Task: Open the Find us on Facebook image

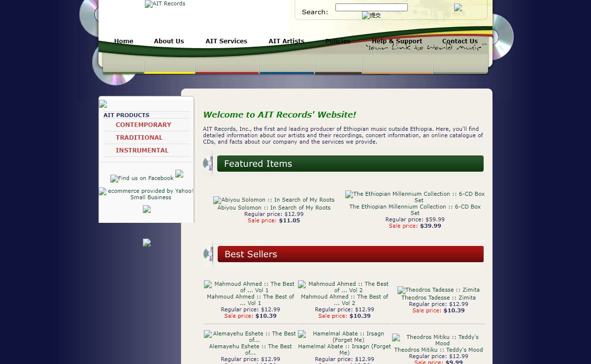Action: (x=142, y=178)
